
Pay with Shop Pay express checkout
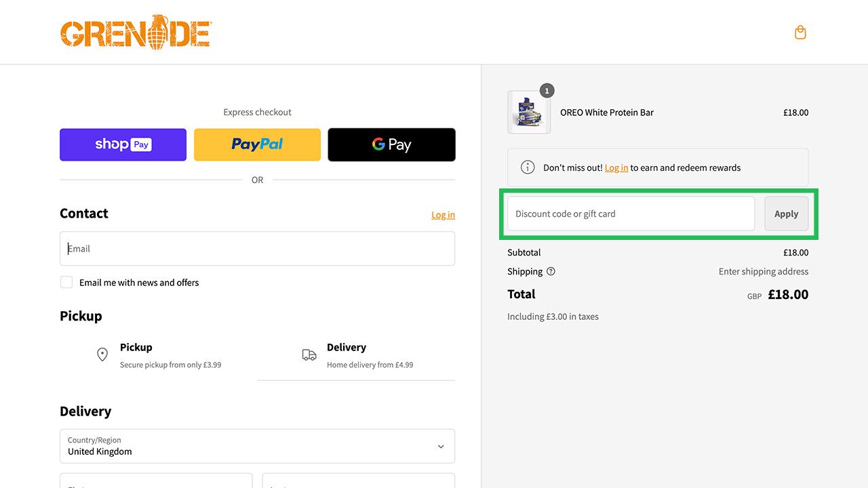click(123, 144)
